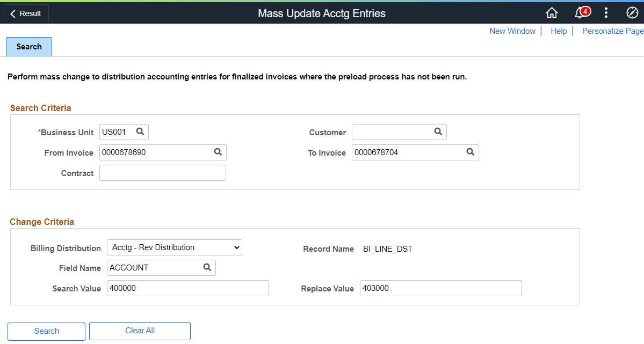Expand the Billing Distribution selection list
644x344 pixels.
tap(236, 247)
